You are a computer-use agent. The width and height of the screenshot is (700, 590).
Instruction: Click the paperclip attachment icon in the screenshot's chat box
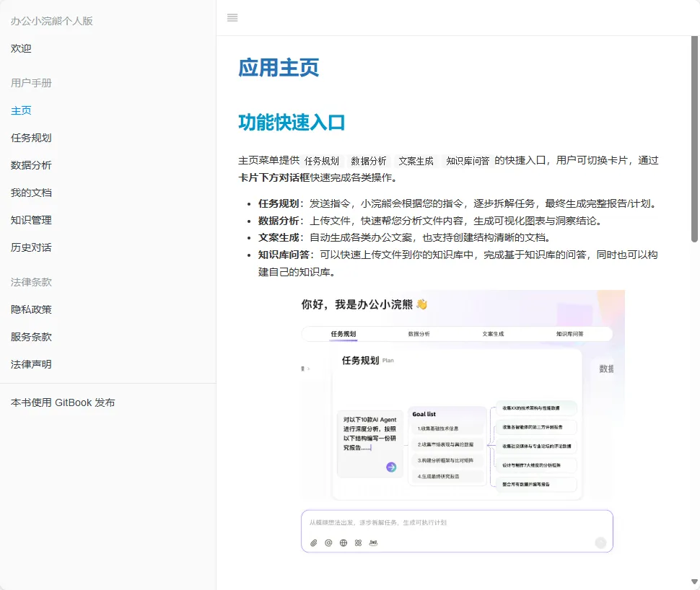[x=314, y=542]
